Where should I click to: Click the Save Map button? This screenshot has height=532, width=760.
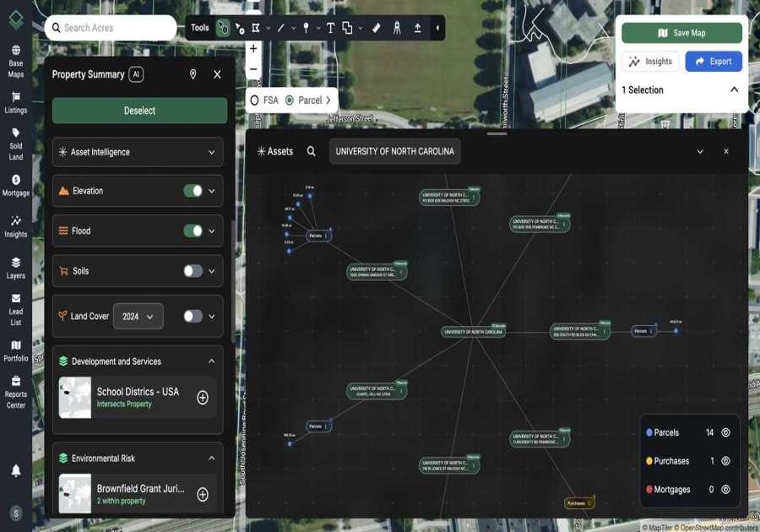tap(681, 32)
